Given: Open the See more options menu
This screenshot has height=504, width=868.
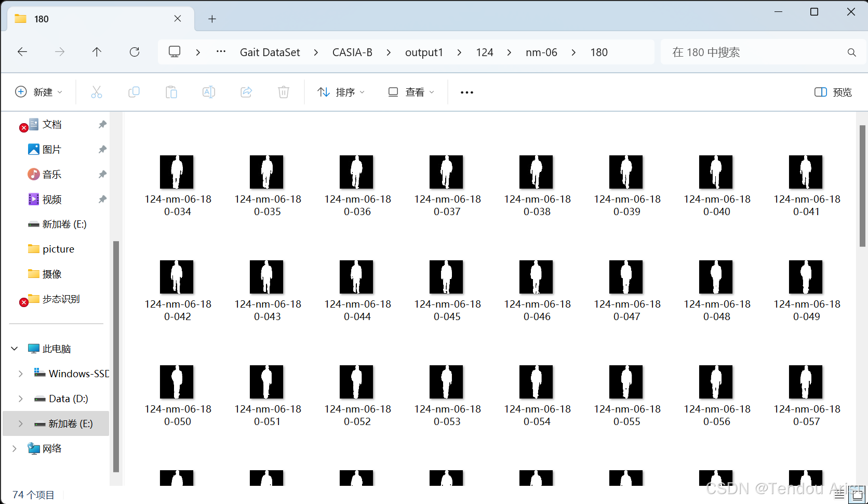Looking at the screenshot, I should pyautogui.click(x=467, y=92).
